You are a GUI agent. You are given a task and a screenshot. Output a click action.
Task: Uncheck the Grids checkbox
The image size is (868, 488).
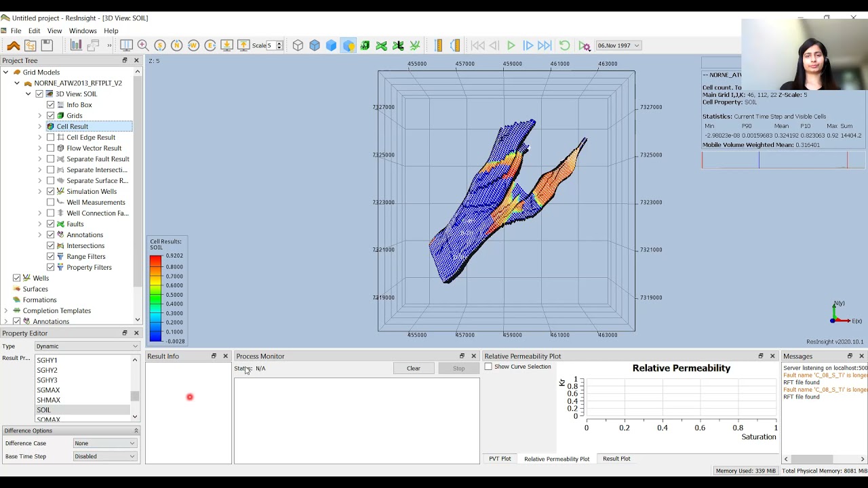(51, 115)
